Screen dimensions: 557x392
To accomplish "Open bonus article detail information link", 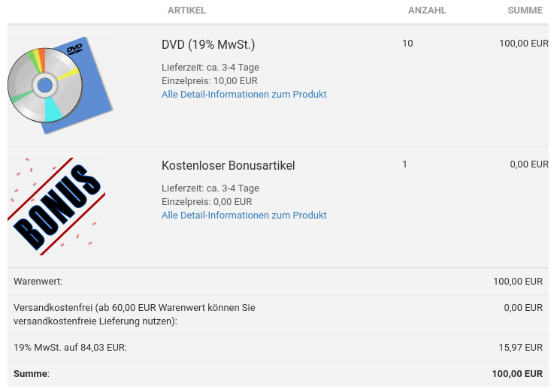I will click(244, 216).
